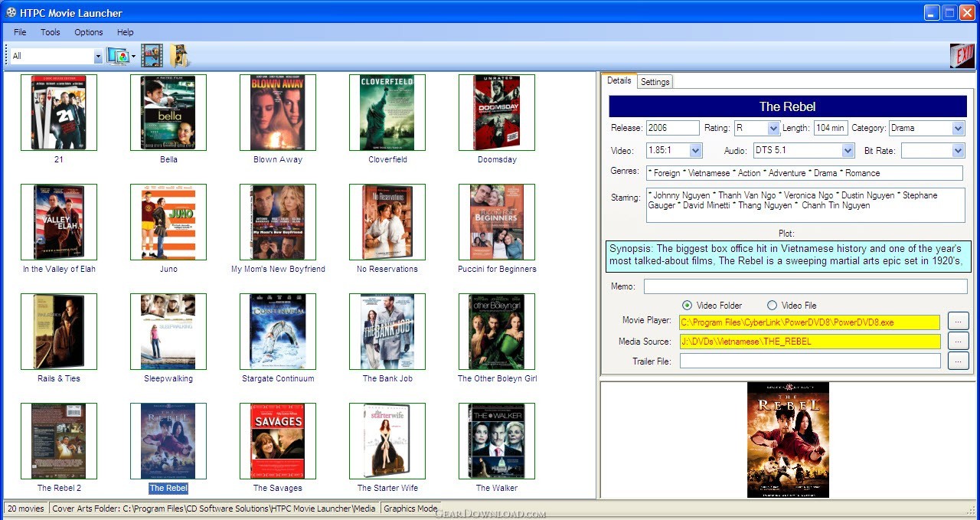Click the empty Memo field
This screenshot has height=520, width=980.
(x=805, y=286)
